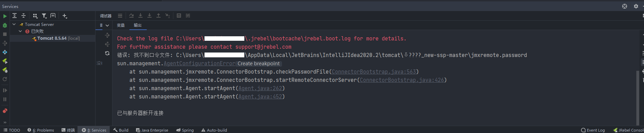Open the AgentConfigurationError link
This screenshot has height=133, width=644.
coord(199,64)
